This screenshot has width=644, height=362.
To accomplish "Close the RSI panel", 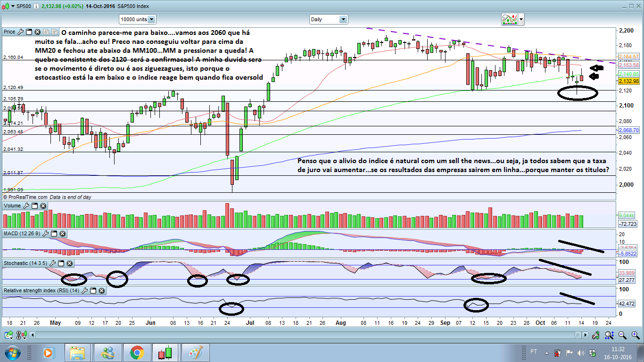I will 102,291.
